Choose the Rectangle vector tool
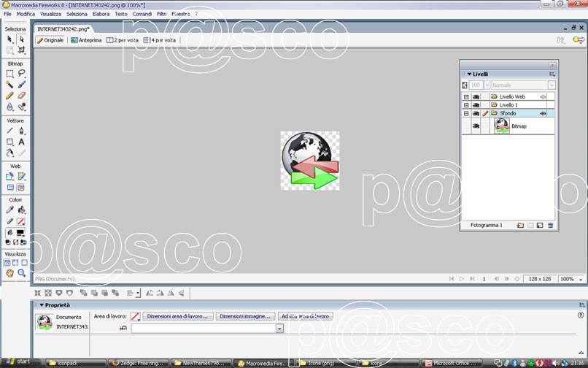Screen dimensions: 588x368 click(9, 142)
